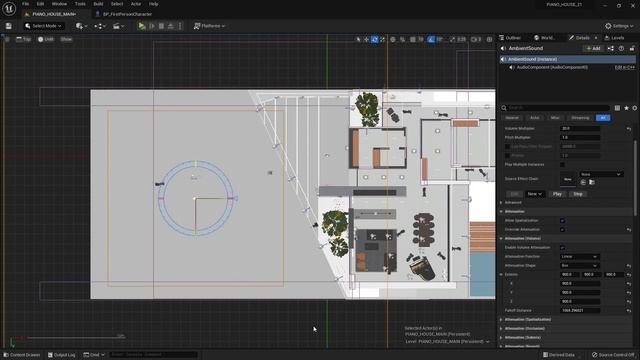Viewport: 640px width, 360px height.
Task: Toggle the Allow Spatialization checkbox
Action: click(562, 220)
